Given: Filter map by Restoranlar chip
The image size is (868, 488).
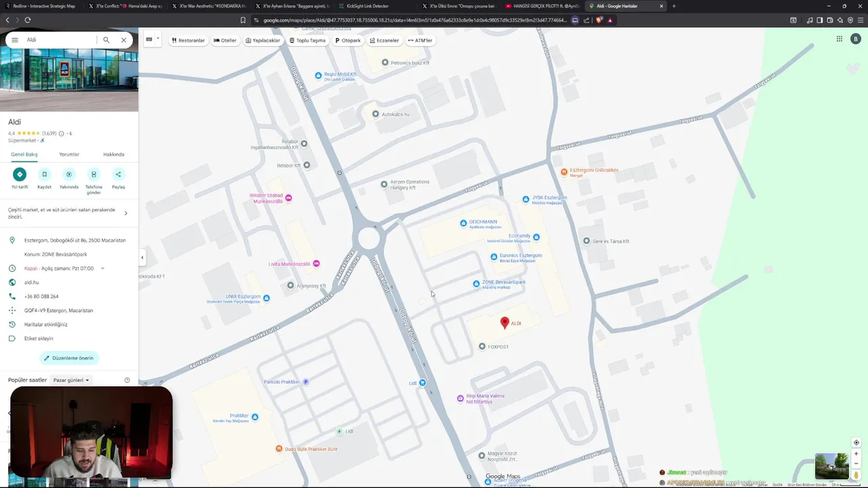Looking at the screenshot, I should [188, 40].
